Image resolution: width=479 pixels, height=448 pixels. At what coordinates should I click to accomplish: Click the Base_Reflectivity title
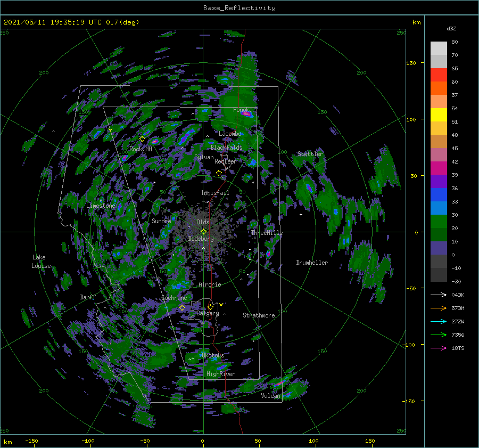[x=240, y=8]
